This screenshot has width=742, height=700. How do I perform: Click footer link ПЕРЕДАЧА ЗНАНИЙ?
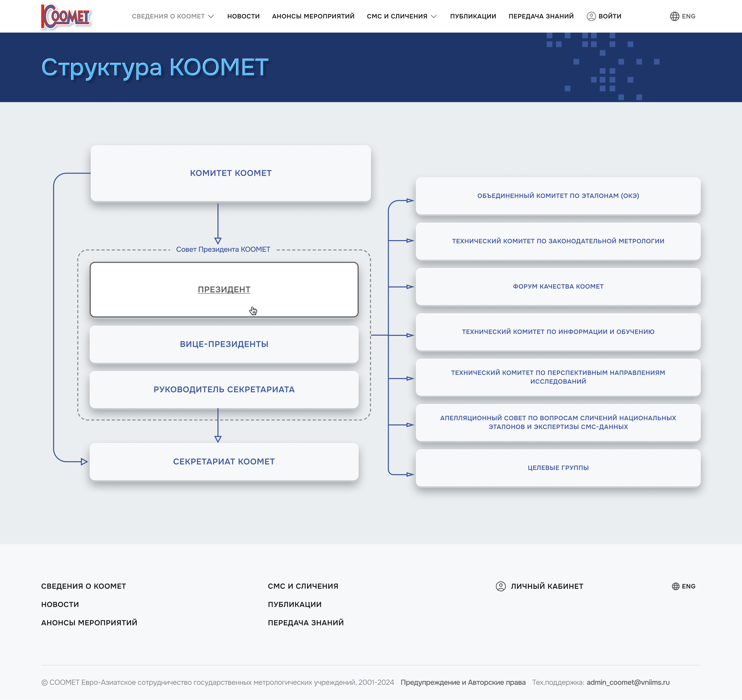tap(306, 623)
